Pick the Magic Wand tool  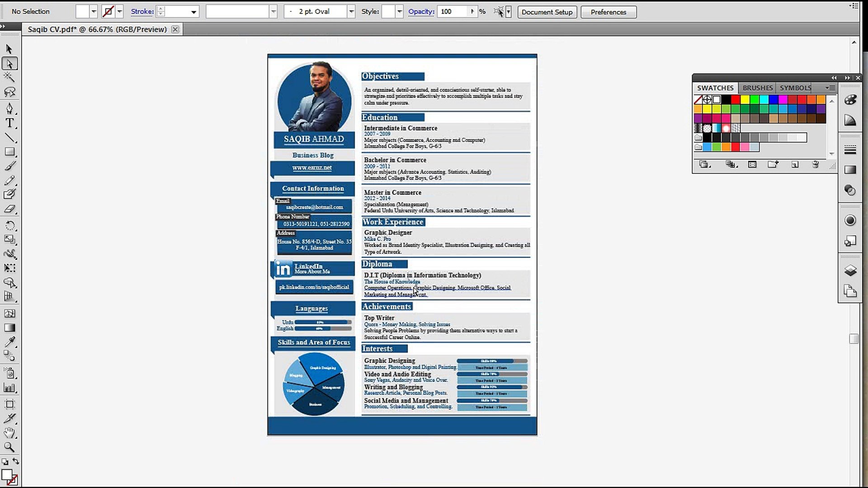pos(9,77)
